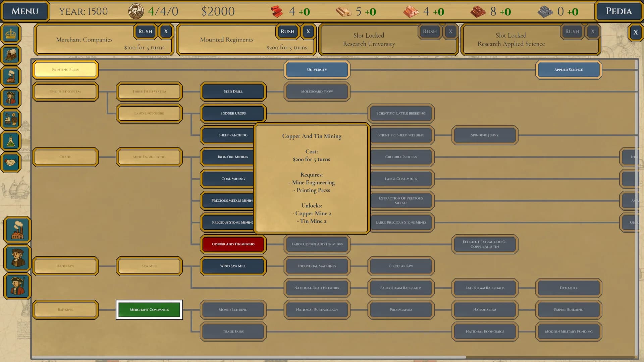Viewport: 644px width, 362px height.
Task: Select the Mine Engineering technology
Action: click(x=149, y=157)
